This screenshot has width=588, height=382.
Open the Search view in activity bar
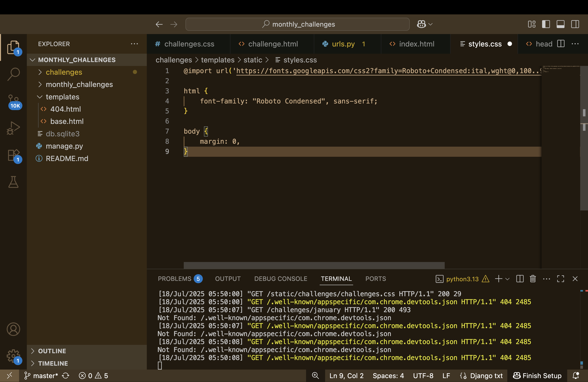point(13,74)
